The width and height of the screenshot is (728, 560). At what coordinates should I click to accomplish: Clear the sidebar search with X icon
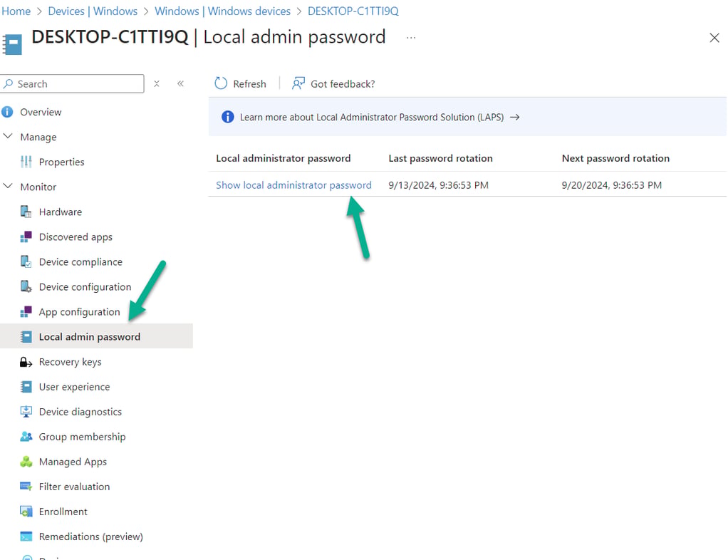coord(157,83)
